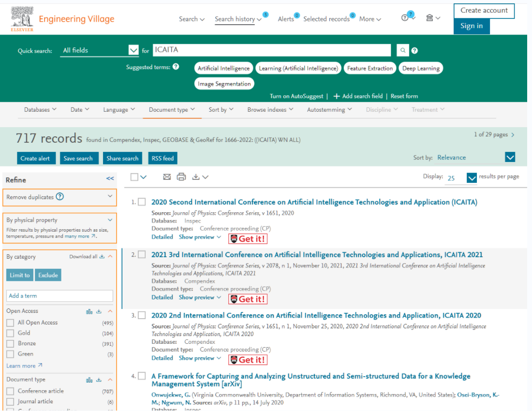Click Get it! for ICAITA 2021 result
The image size is (532, 411).
[x=248, y=299]
